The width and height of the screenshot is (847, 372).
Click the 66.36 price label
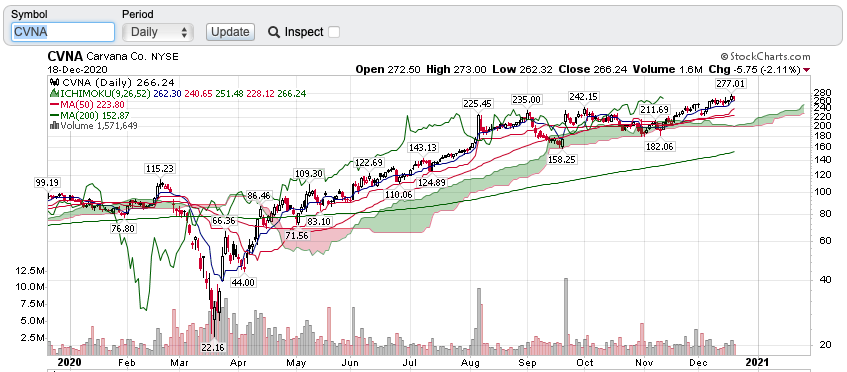point(224,221)
